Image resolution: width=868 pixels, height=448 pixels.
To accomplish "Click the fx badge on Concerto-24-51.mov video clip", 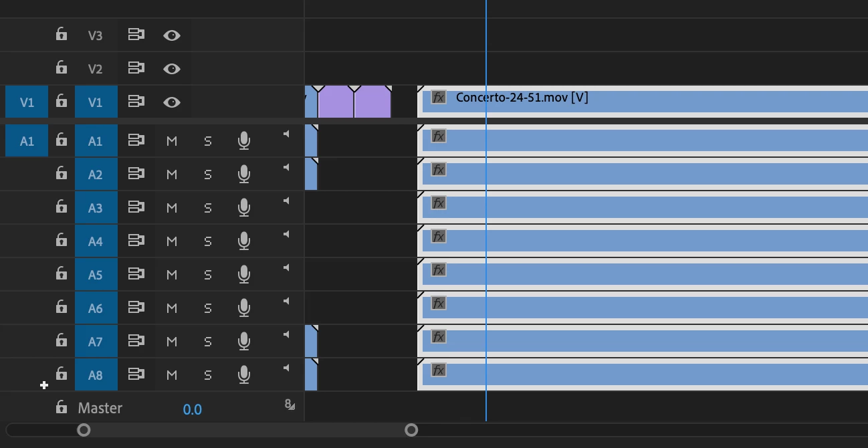I will click(x=438, y=98).
